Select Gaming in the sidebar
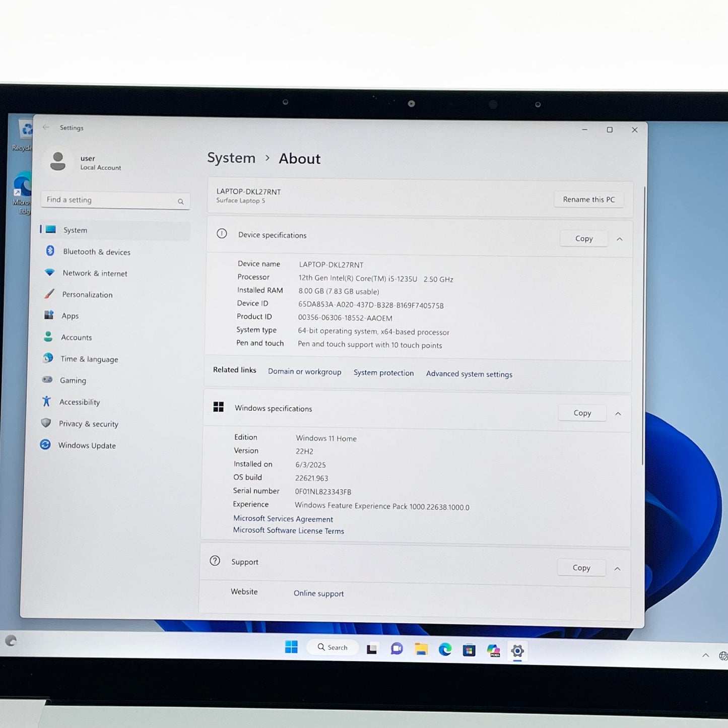 [73, 381]
